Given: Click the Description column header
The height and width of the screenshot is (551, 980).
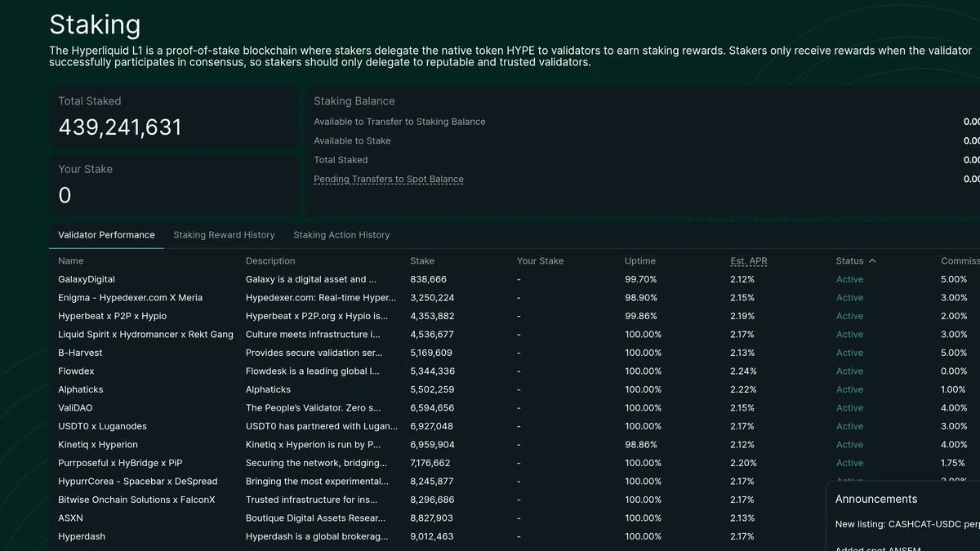Looking at the screenshot, I should pyautogui.click(x=270, y=261).
